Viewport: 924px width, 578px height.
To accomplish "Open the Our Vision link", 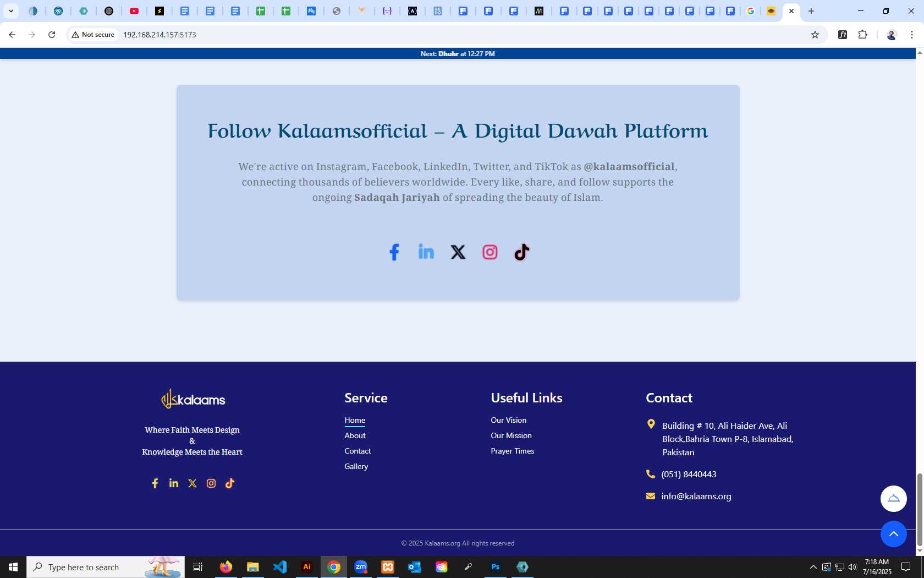I will point(509,420).
